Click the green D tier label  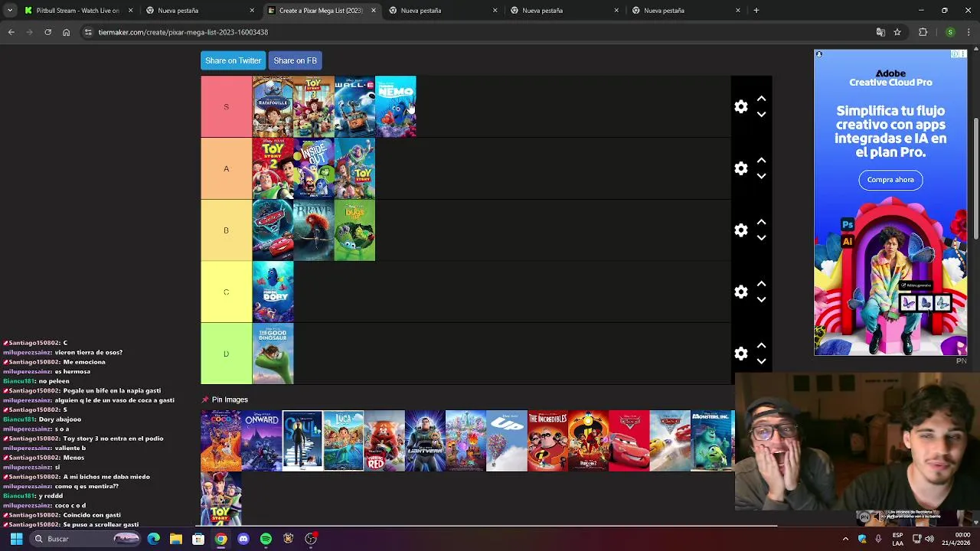[226, 354]
